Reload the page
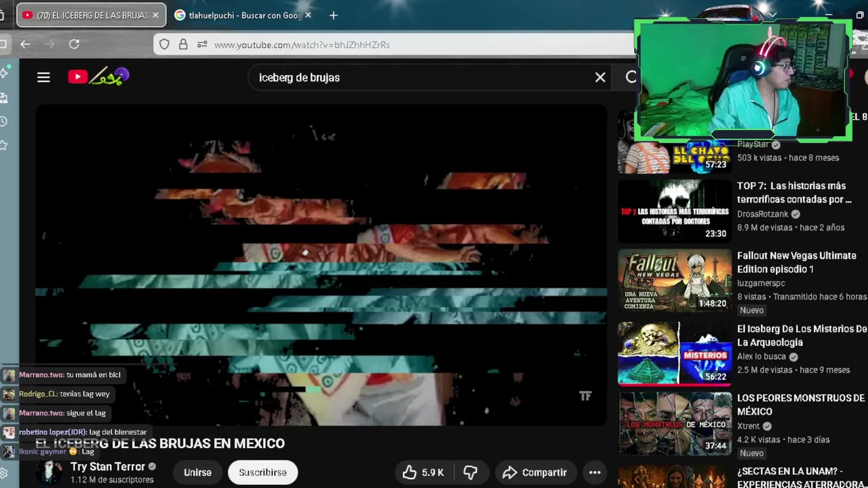 pyautogui.click(x=74, y=44)
